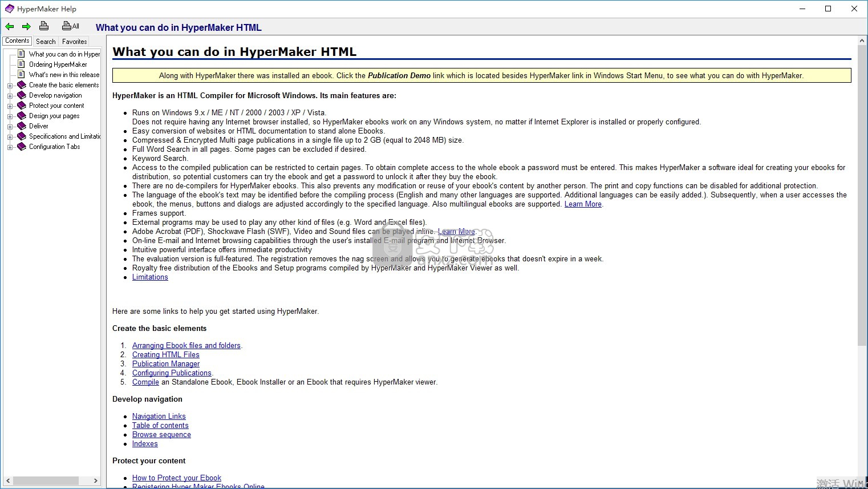The width and height of the screenshot is (868, 489).
Task: Select Ordering HyperMaker topic
Action: [58, 64]
